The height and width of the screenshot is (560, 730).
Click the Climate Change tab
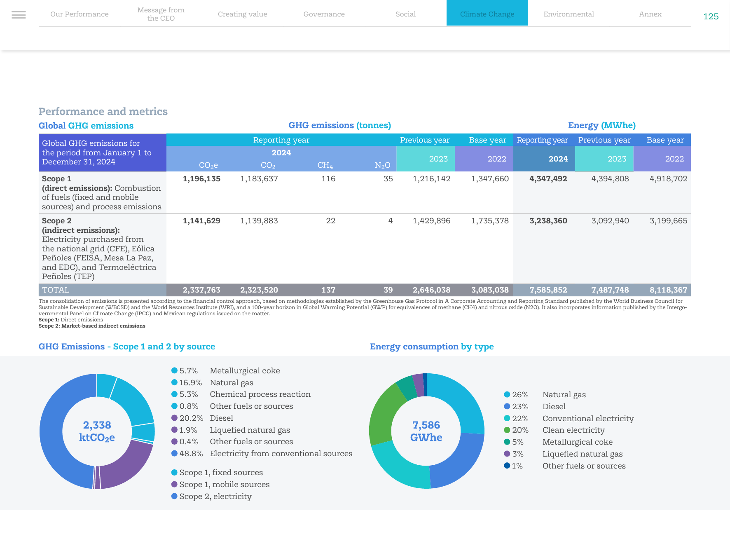(x=487, y=13)
